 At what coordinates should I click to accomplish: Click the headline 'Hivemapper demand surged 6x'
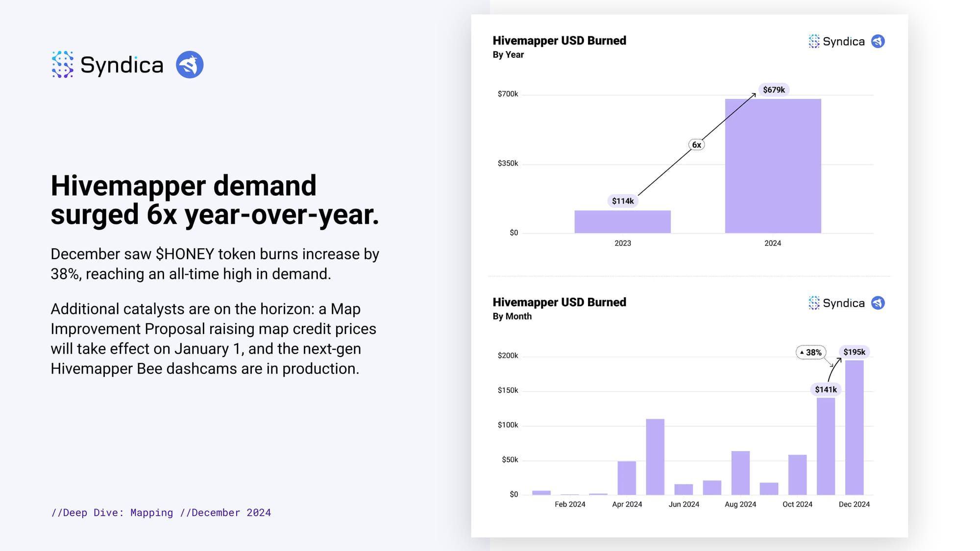click(x=215, y=200)
